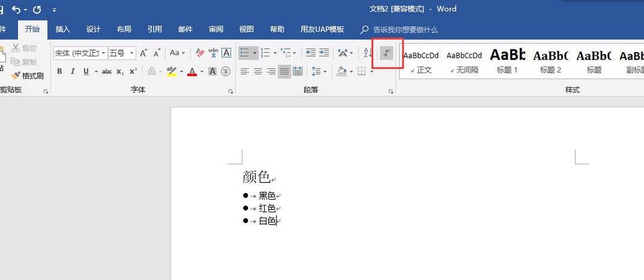This screenshot has height=280, width=644.
Task: Click the Undo arrow in the title bar
Action: [17, 8]
